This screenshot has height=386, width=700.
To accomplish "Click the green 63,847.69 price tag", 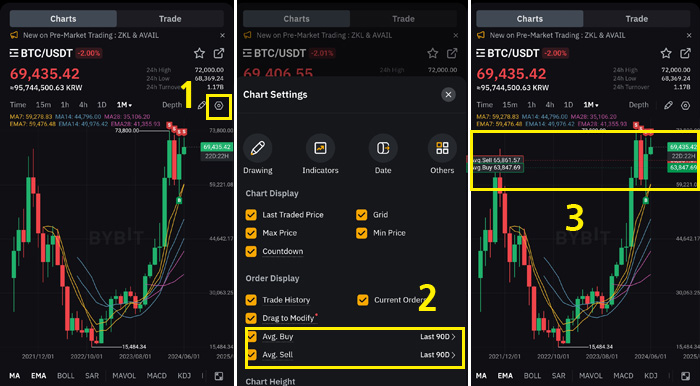I will pyautogui.click(x=682, y=168).
